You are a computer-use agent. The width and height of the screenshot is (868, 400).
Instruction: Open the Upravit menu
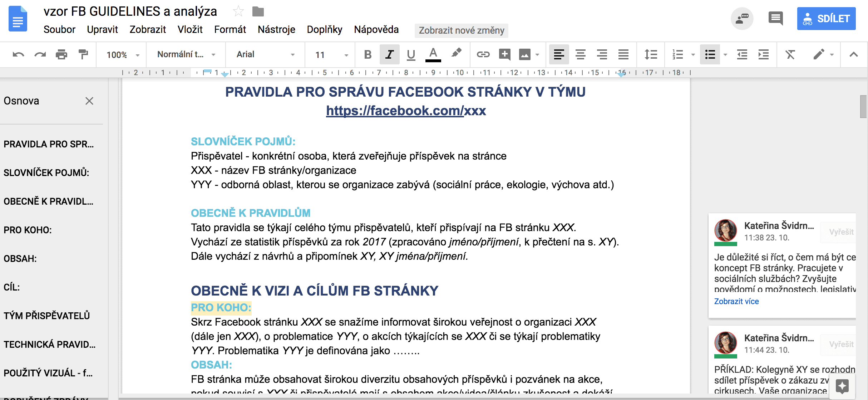pyautogui.click(x=102, y=29)
